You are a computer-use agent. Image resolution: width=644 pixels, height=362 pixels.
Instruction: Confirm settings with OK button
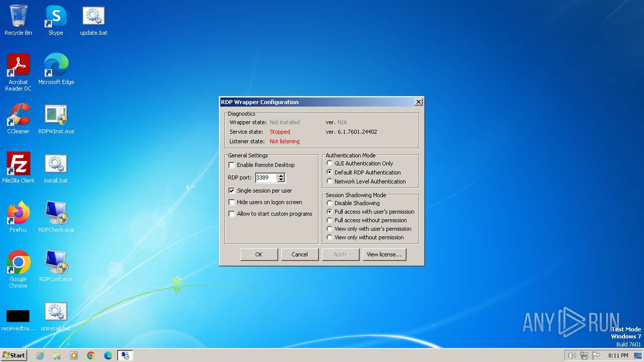(x=259, y=254)
